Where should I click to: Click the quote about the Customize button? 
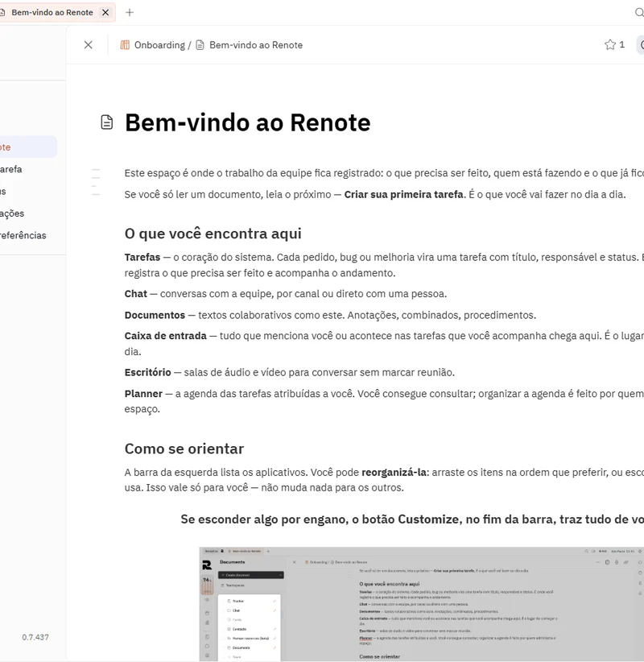point(412,519)
